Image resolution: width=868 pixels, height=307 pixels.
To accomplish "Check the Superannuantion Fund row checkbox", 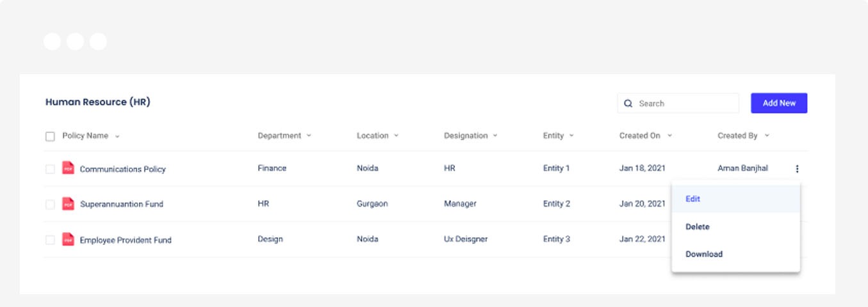I will [x=50, y=205].
